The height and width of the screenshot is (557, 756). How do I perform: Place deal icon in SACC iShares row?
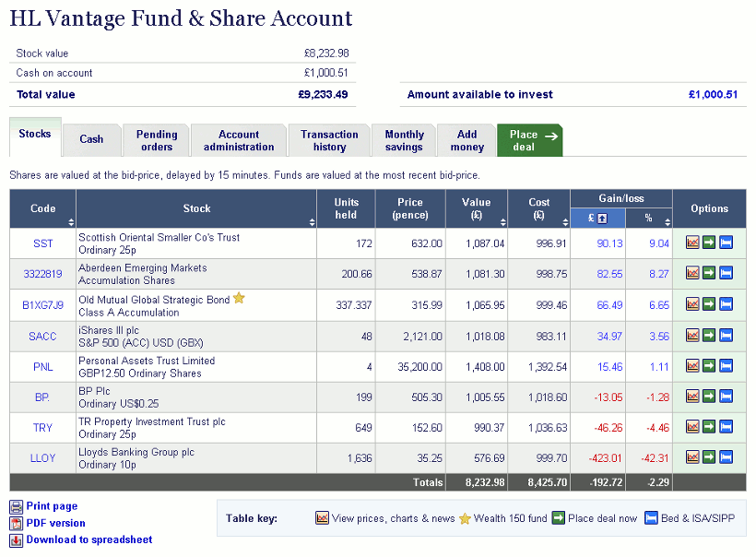pos(709,335)
